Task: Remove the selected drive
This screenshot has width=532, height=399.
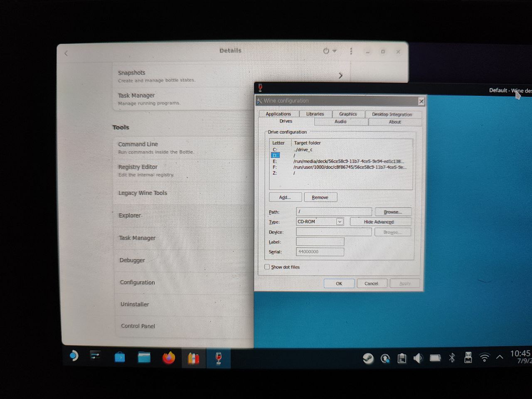Action: point(320,197)
